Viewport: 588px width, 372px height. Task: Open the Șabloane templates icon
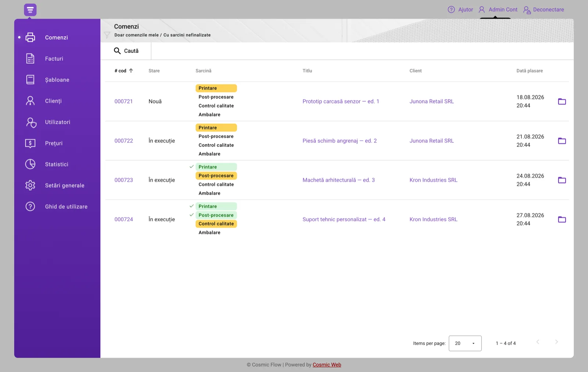tap(30, 80)
